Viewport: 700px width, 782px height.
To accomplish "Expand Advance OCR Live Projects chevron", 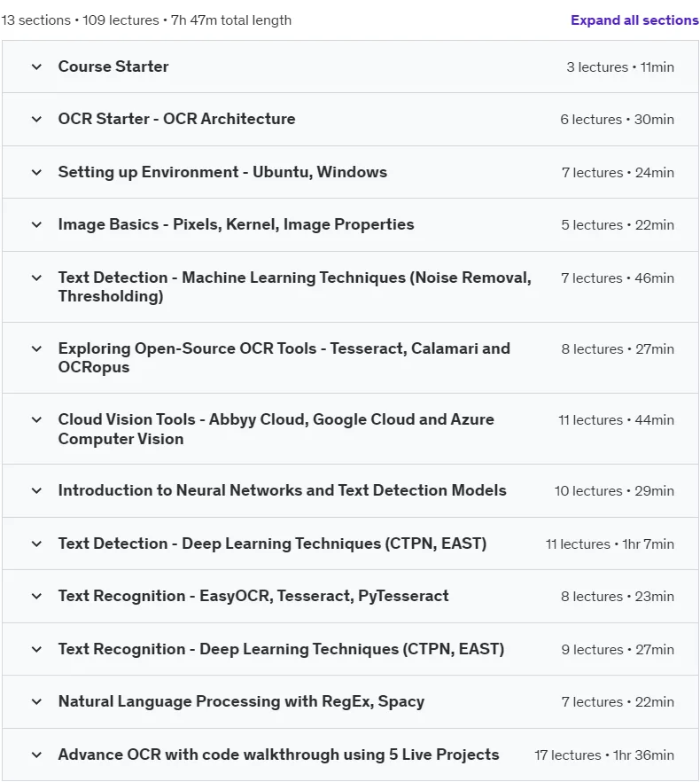I will coord(36,755).
